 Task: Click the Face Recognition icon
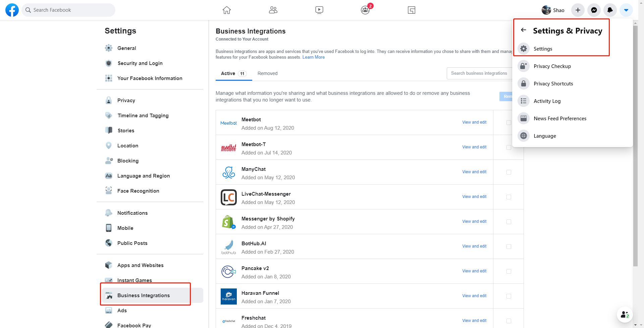tap(109, 191)
